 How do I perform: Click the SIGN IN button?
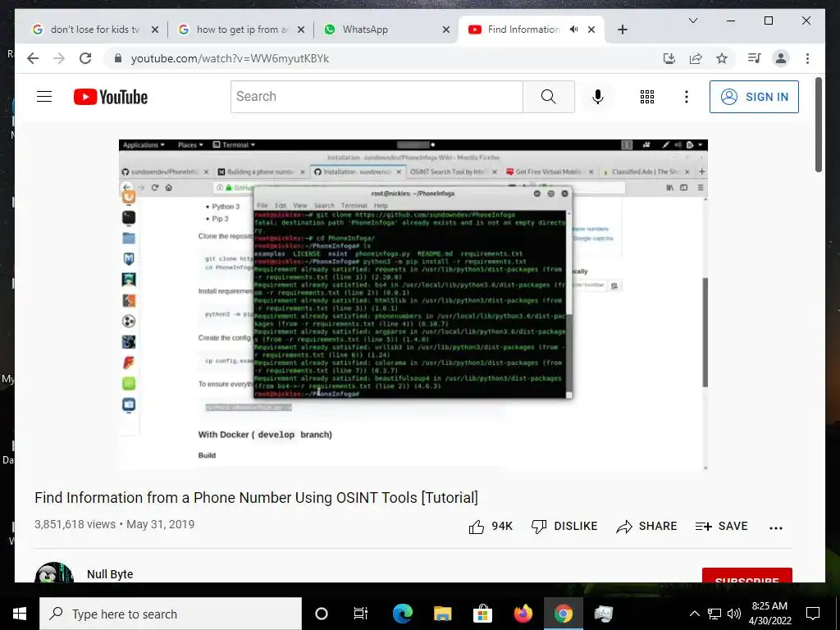click(x=754, y=97)
